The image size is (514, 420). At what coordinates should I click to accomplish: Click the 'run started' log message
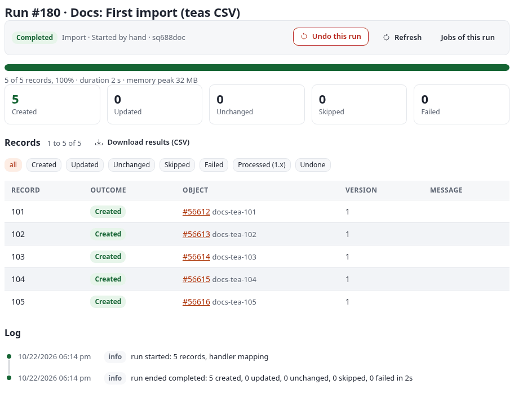point(200,357)
